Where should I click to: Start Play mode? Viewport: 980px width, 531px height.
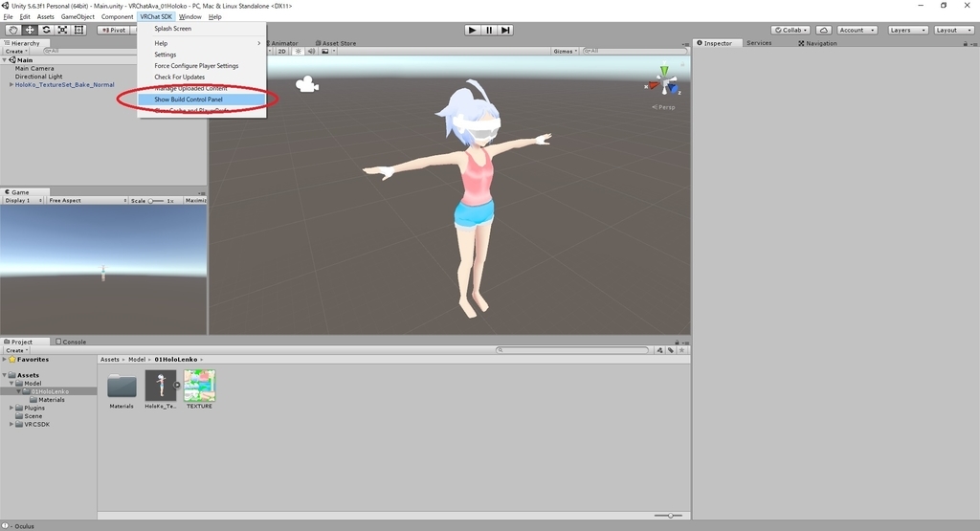473,30
